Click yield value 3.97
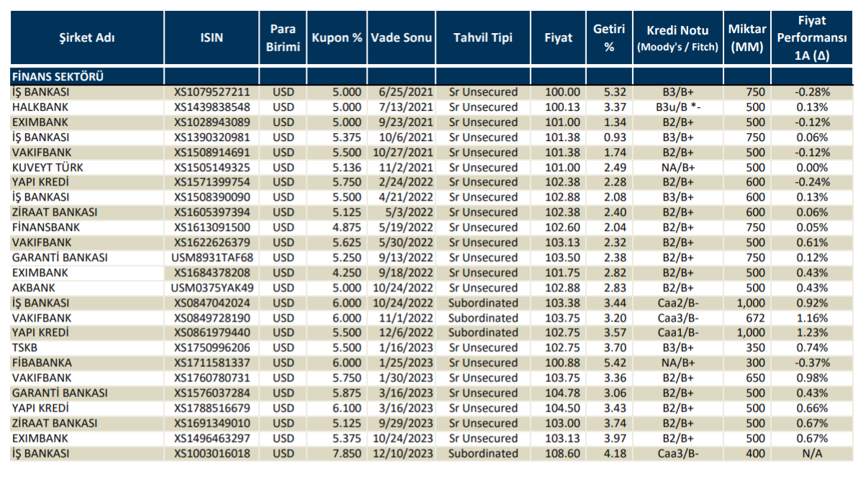 tap(616, 439)
